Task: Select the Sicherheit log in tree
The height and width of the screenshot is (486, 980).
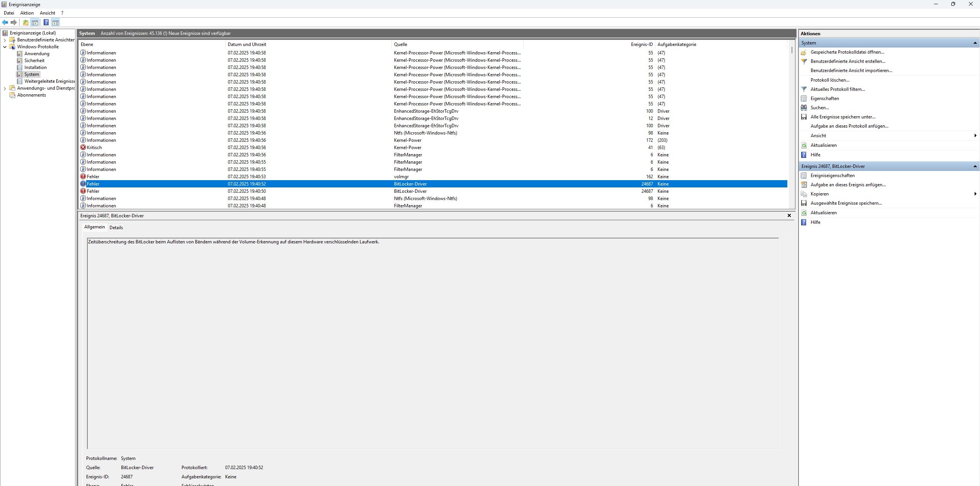Action: tap(34, 61)
